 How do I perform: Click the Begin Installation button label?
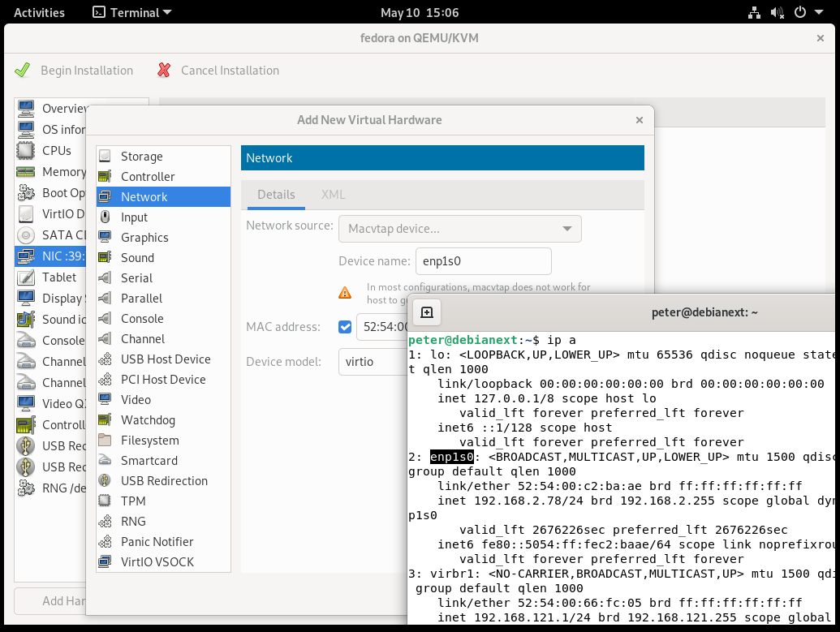click(87, 71)
